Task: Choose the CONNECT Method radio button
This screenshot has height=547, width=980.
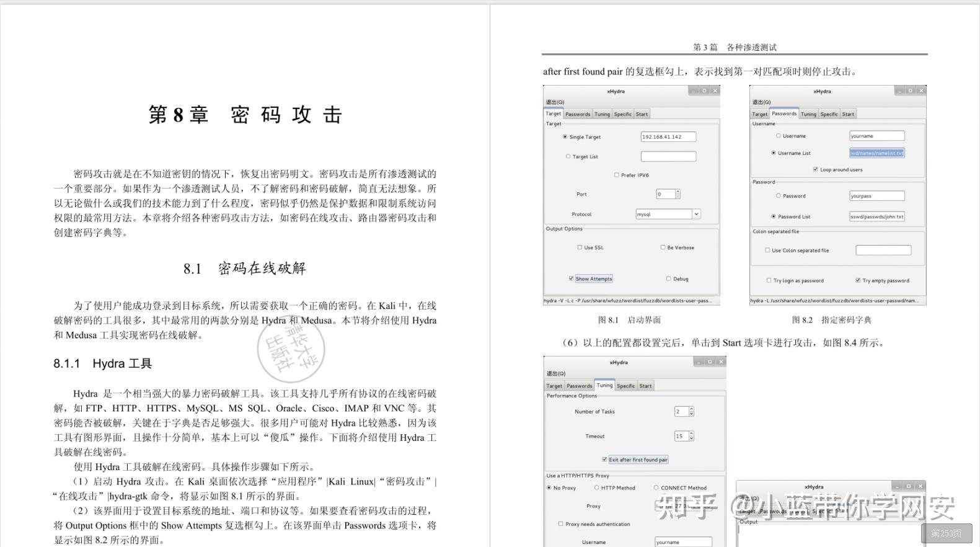Action: (x=656, y=488)
